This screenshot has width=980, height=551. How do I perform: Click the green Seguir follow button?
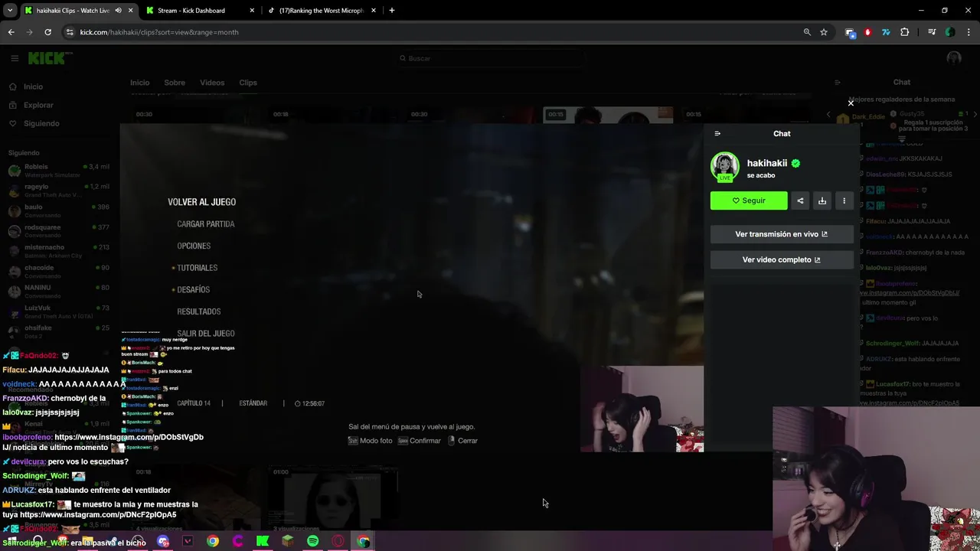pos(749,201)
